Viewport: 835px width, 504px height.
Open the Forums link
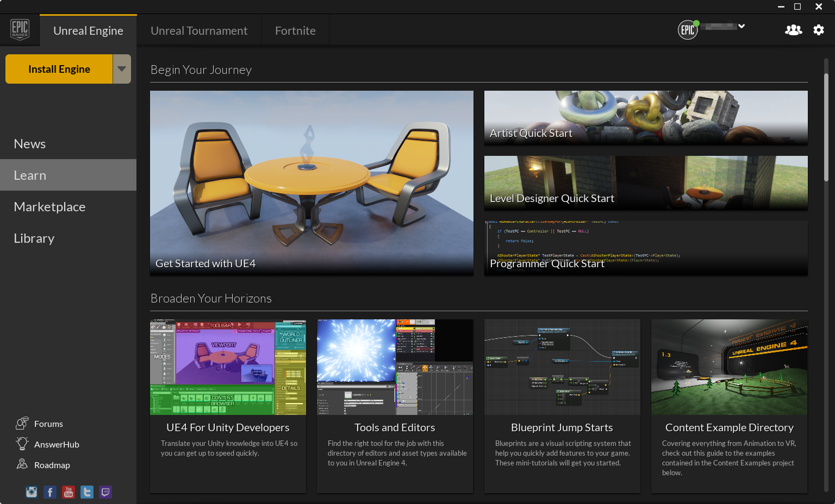(x=48, y=424)
